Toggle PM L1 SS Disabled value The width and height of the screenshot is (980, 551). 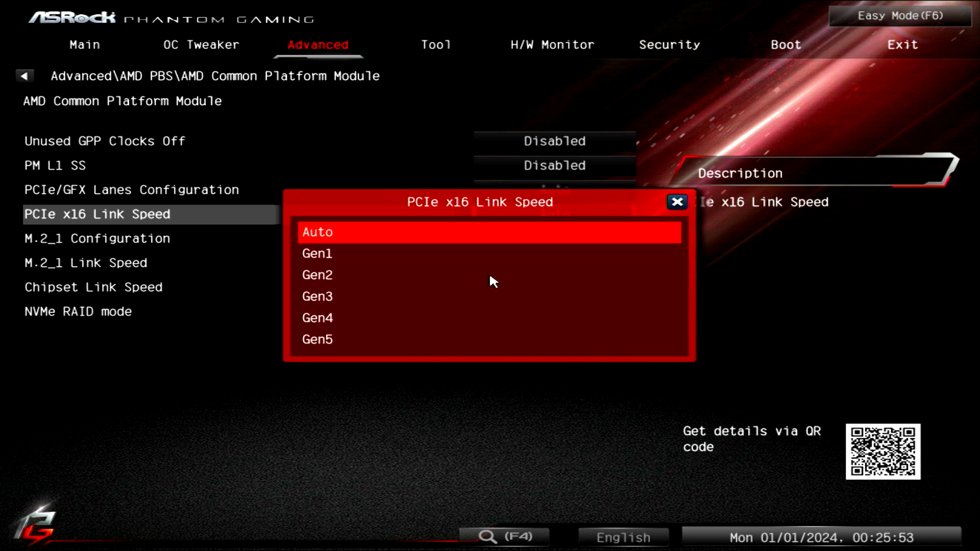point(554,166)
